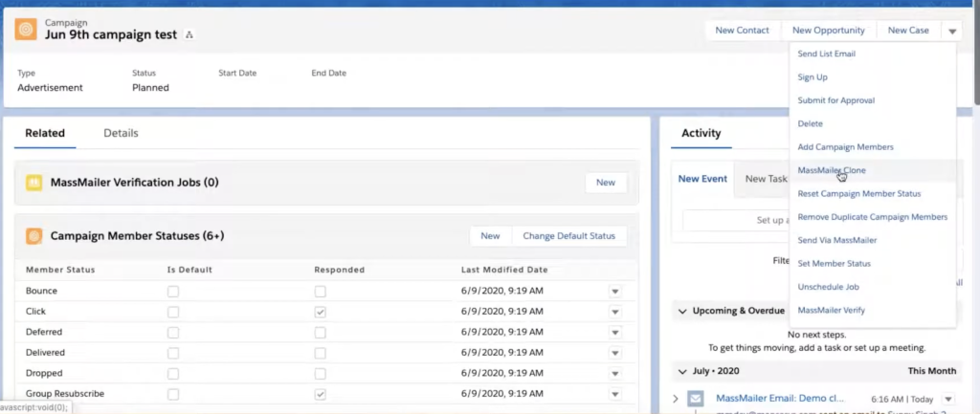Open MassMailer Email: Demo link
980x414 pixels.
780,398
